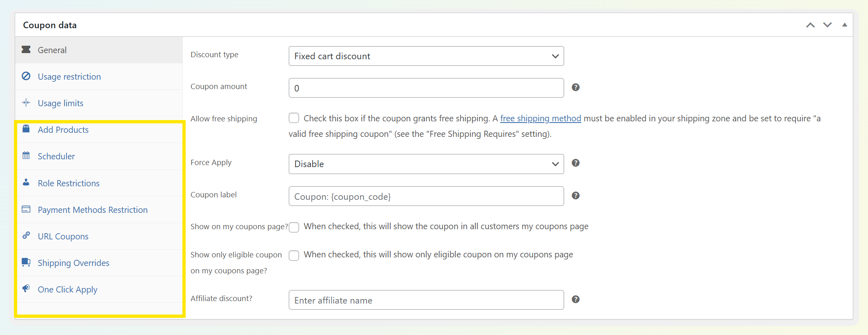This screenshot has width=868, height=335.
Task: Click the truck icon for Shipping Overrides
Action: tap(26, 262)
